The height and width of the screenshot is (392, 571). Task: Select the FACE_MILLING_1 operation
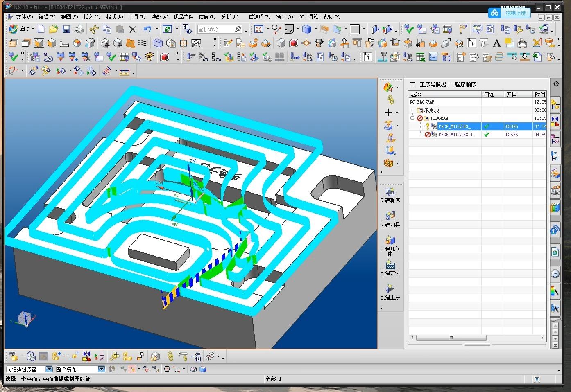[x=455, y=135]
